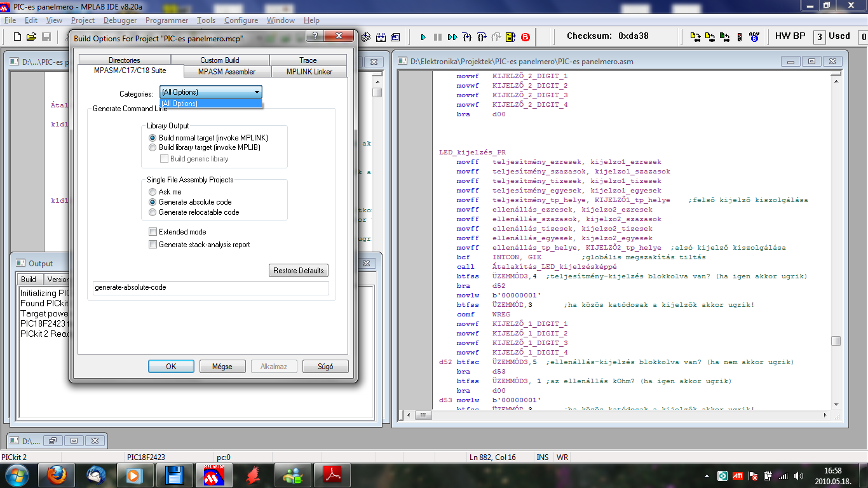This screenshot has width=868, height=488.
Task: Click the generate-absolute-code command line field
Action: 211,288
